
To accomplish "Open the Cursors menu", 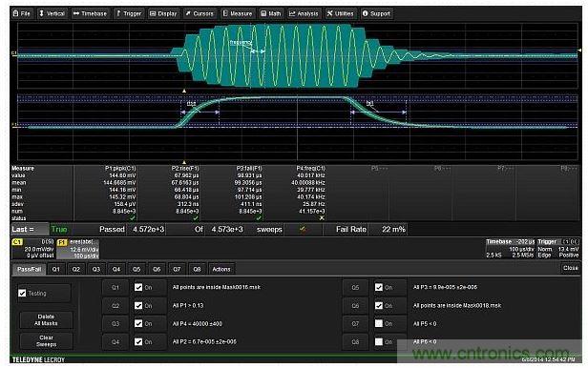I will (199, 13).
